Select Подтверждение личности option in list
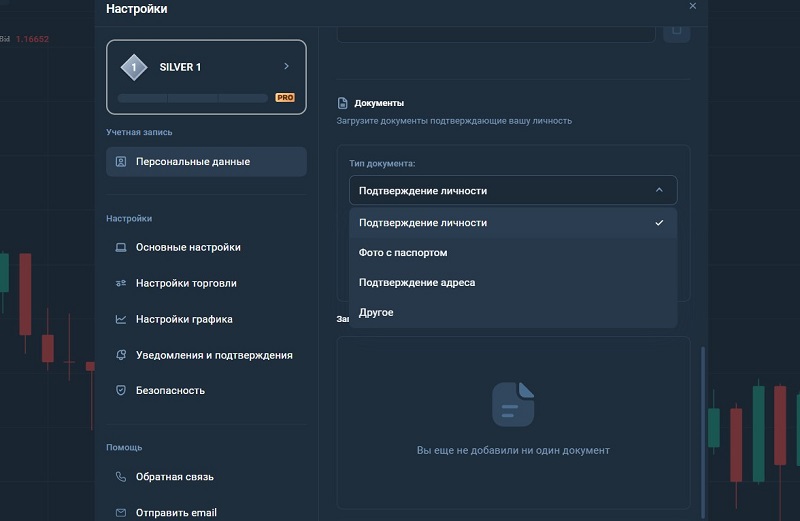Image resolution: width=800 pixels, height=521 pixels. pyautogui.click(x=513, y=223)
